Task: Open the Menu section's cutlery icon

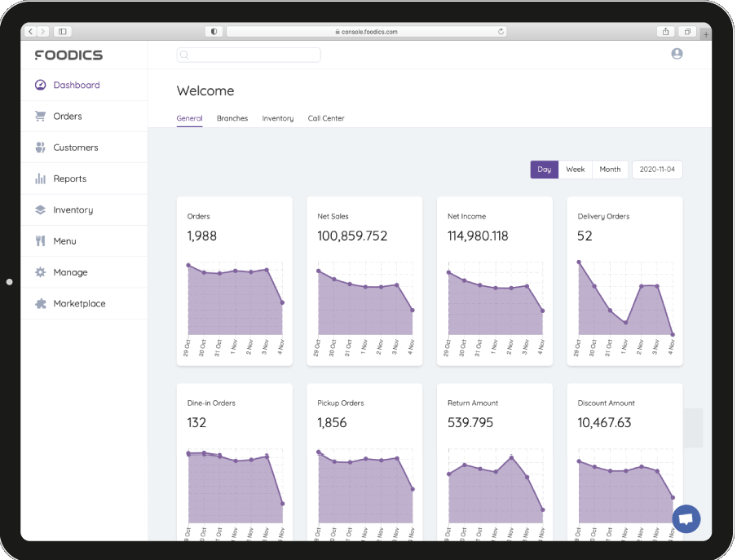Action: pos(40,240)
